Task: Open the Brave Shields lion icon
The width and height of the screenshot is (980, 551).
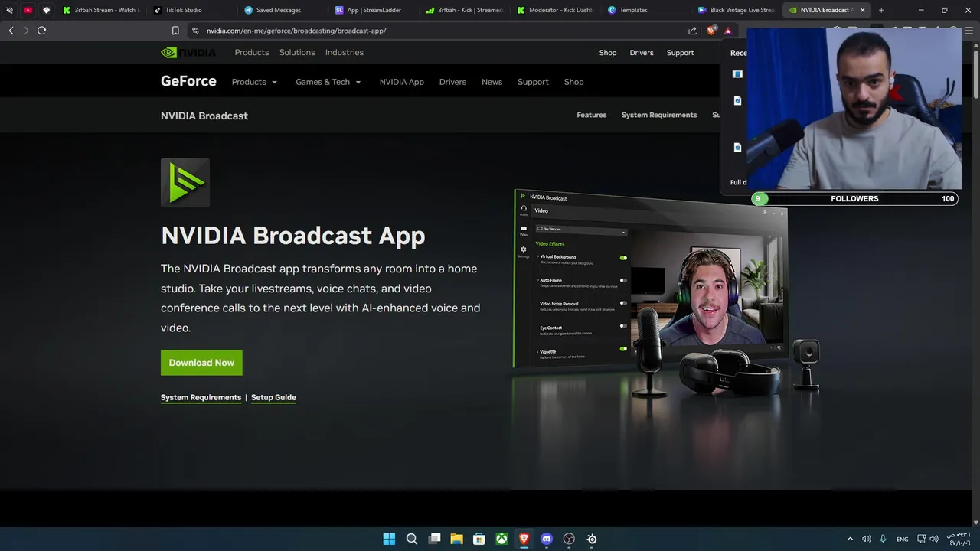Action: pos(711,31)
